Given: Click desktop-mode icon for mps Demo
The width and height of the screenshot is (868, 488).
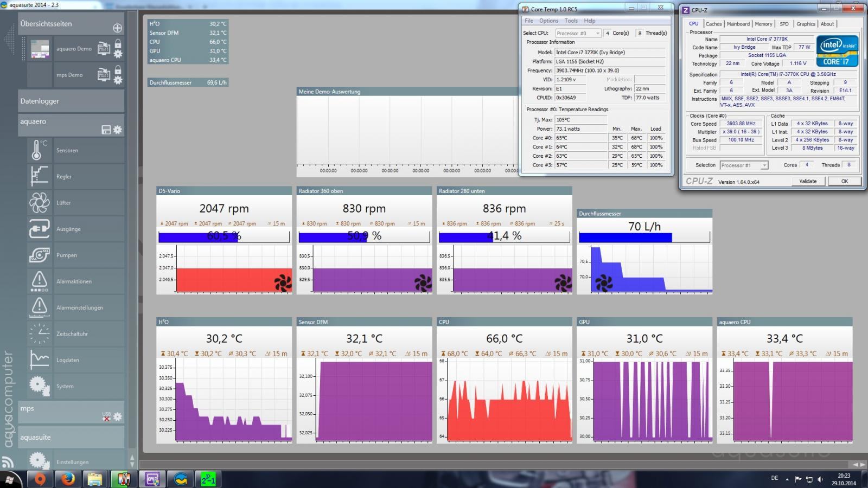Looking at the screenshot, I should click(x=104, y=75).
